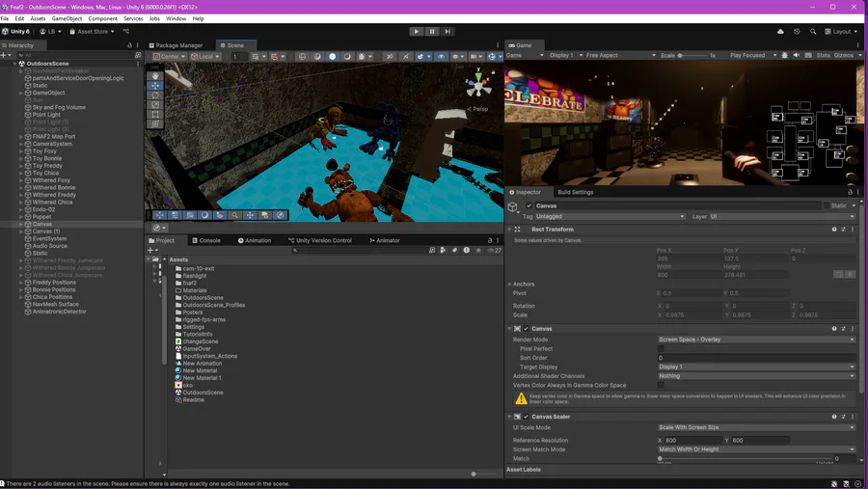868x489 pixels.
Task: Open the global search magnifier icon
Action: [x=813, y=32]
